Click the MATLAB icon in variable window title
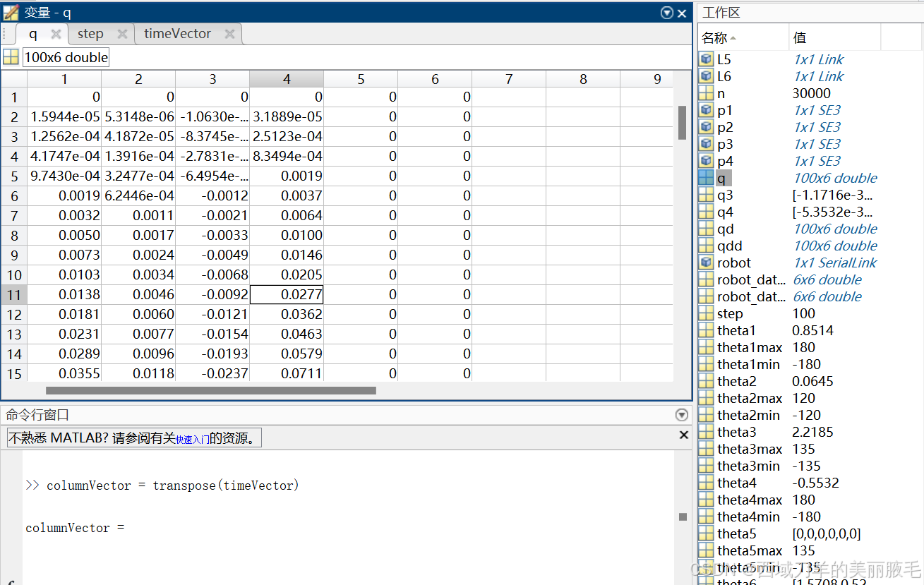 tap(11, 13)
